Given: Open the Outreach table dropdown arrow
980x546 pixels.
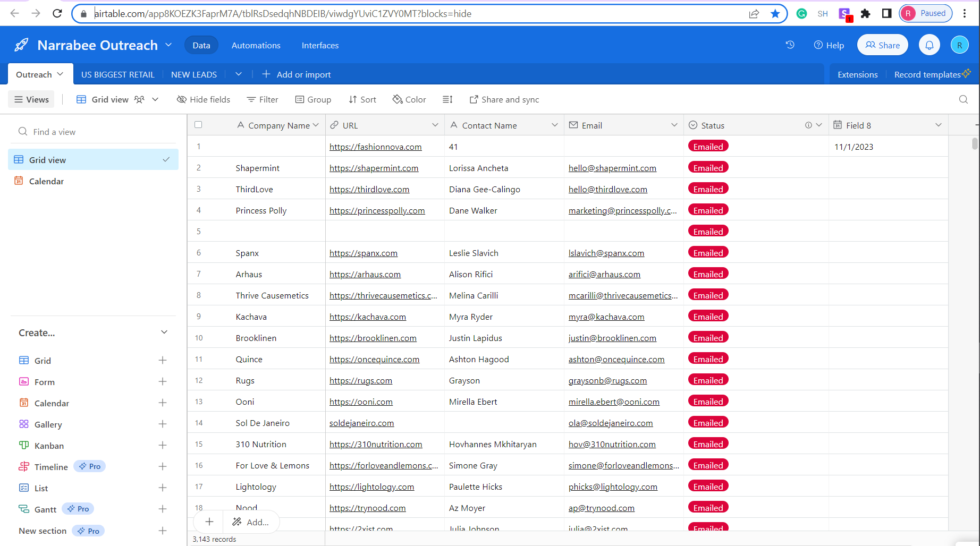Looking at the screenshot, I should pyautogui.click(x=60, y=74).
